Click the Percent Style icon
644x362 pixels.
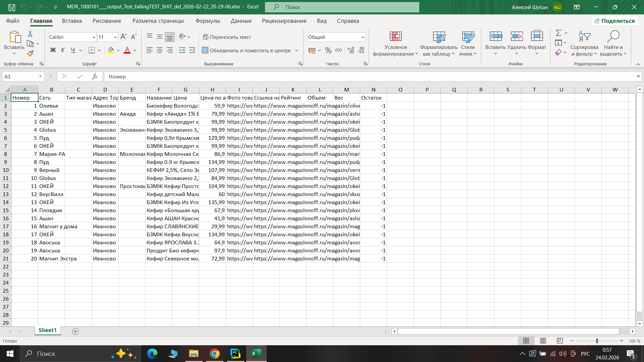coord(328,50)
